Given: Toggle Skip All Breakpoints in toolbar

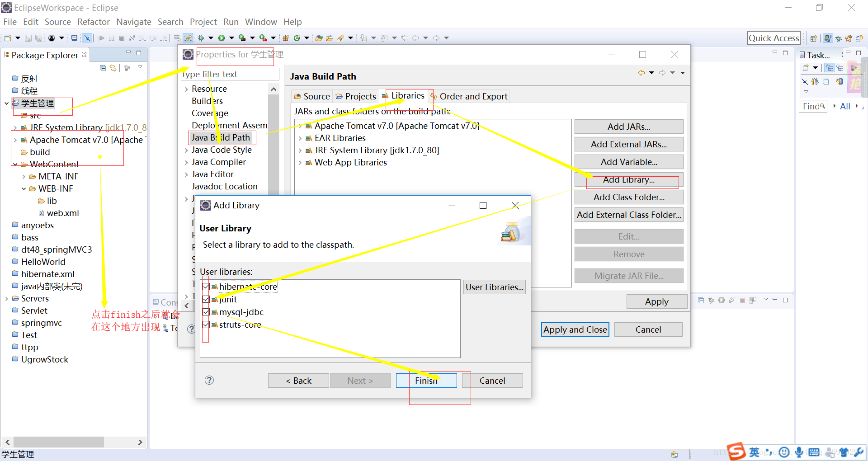Looking at the screenshot, I should coord(87,38).
